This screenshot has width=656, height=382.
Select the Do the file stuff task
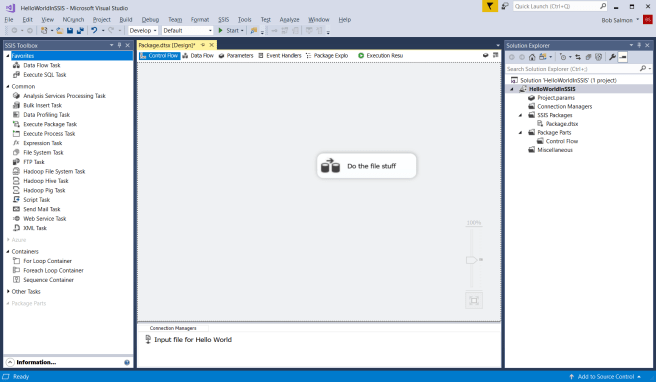click(x=366, y=166)
